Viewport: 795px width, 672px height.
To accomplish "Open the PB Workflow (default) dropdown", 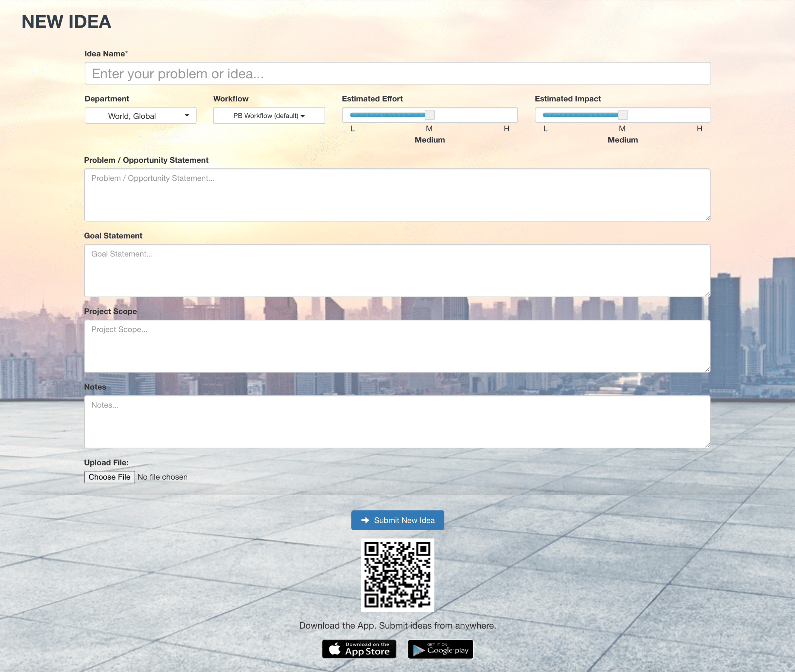I will (x=269, y=116).
